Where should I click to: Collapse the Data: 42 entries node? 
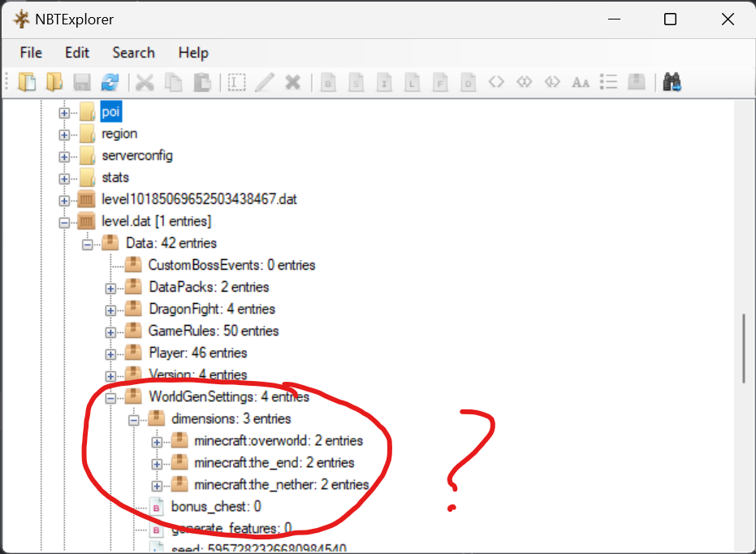87,245
